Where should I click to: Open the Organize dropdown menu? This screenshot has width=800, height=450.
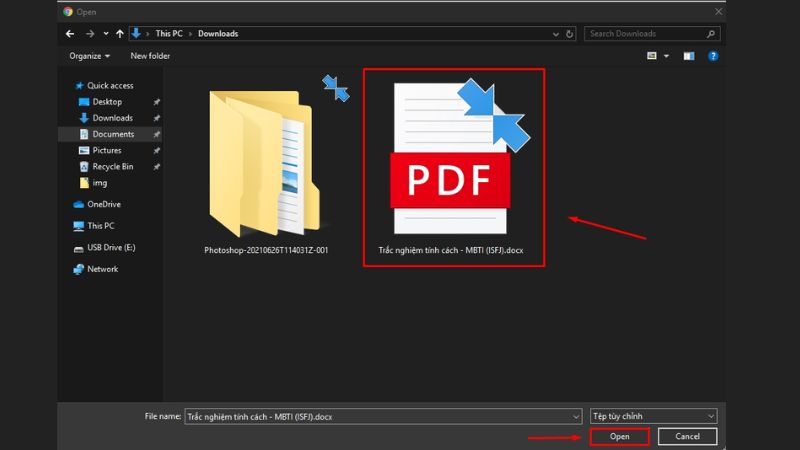point(90,56)
